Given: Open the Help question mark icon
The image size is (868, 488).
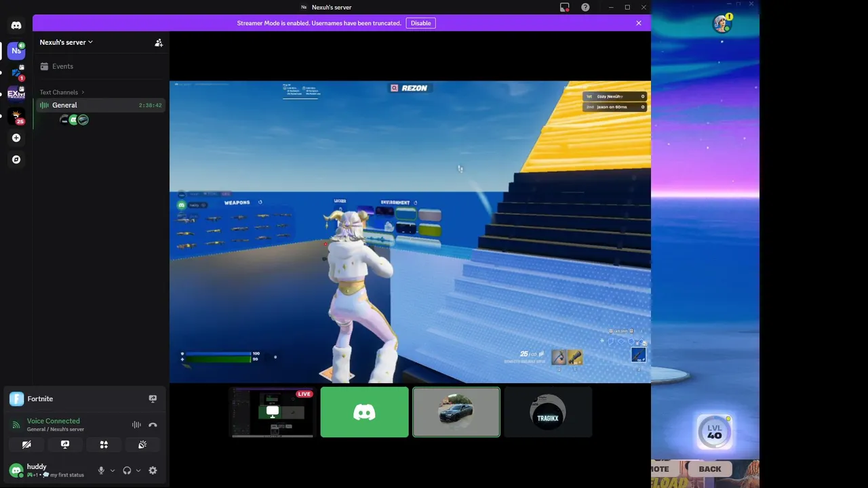Looking at the screenshot, I should (x=585, y=7).
